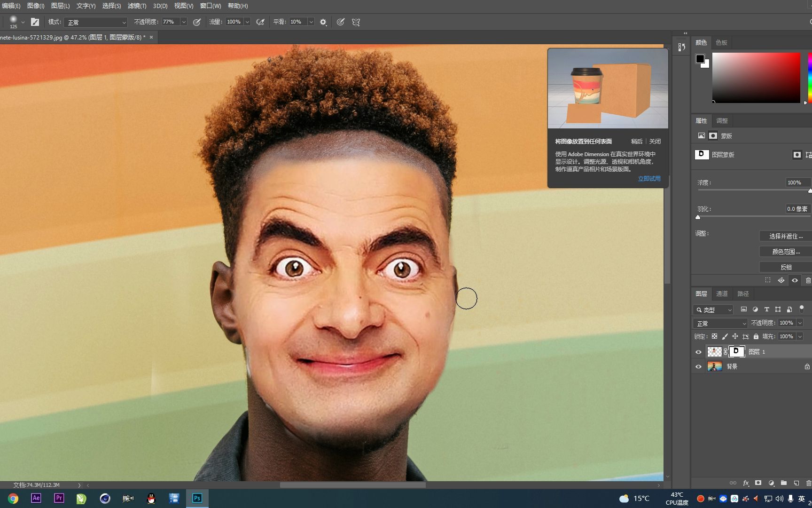Toggle lock position move icon
The width and height of the screenshot is (812, 508).
735,336
